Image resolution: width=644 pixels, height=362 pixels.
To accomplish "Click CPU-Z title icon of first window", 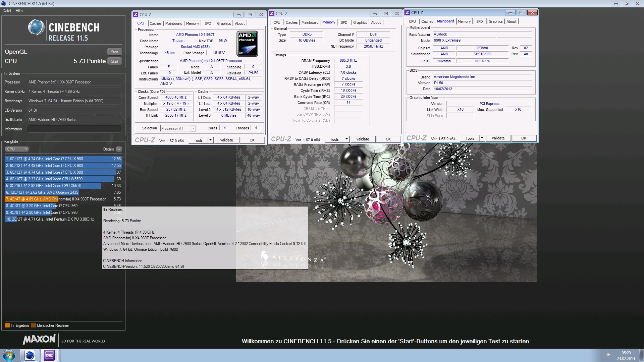I will (136, 14).
